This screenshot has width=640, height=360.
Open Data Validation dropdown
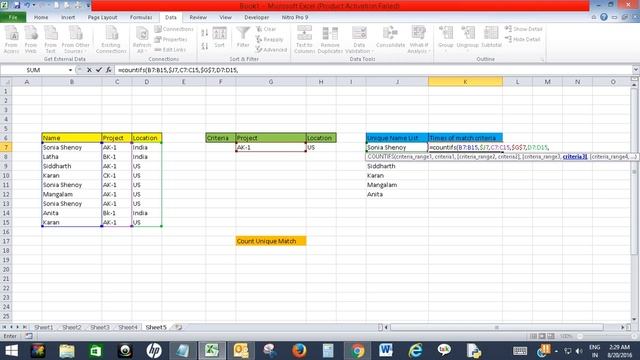coord(359,39)
